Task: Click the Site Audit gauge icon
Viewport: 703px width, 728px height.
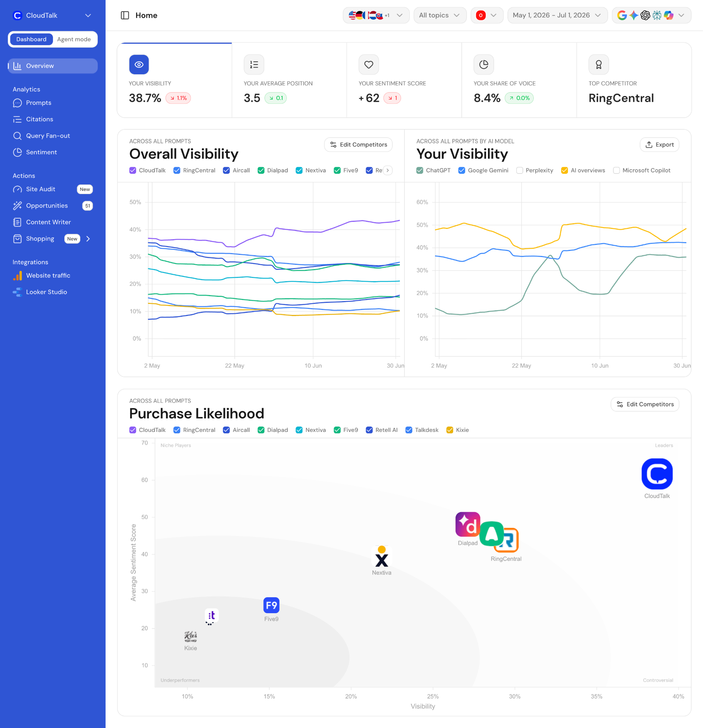Action: (17, 189)
